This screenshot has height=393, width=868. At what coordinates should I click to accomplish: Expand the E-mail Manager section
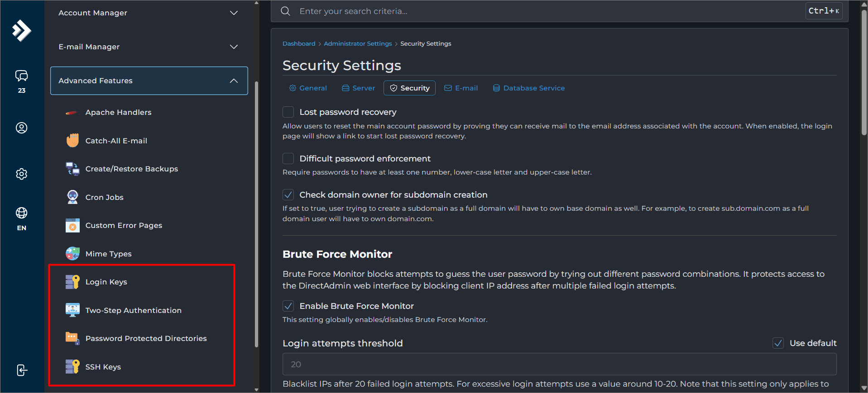149,47
